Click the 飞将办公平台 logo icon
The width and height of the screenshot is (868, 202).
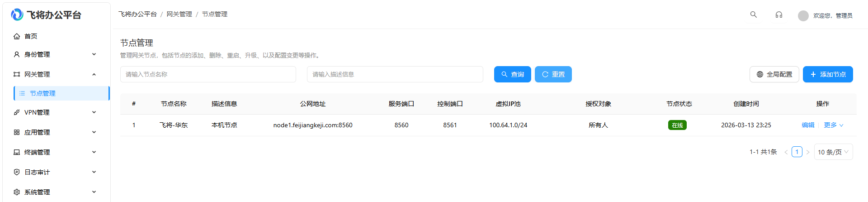point(17,15)
